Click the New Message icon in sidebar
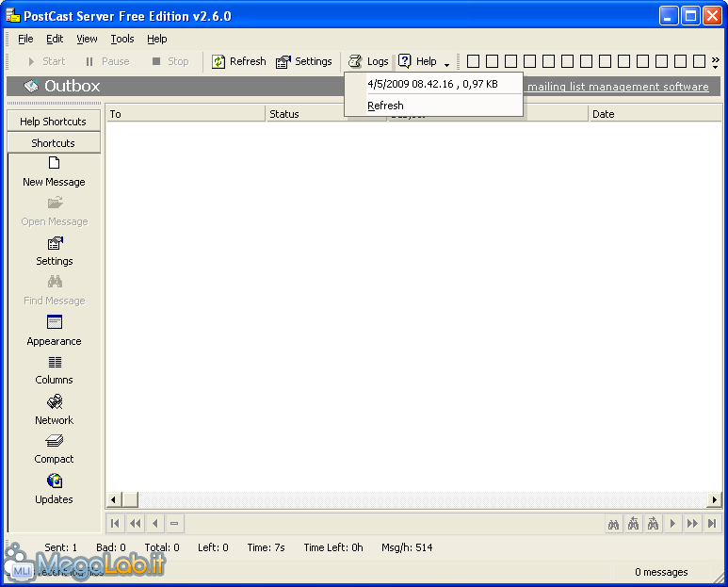Image resolution: width=728 pixels, height=587 pixels. 54,164
